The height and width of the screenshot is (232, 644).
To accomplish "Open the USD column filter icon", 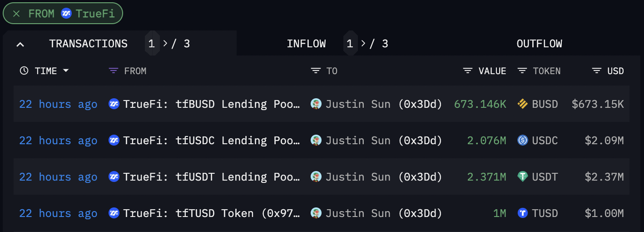I will pyautogui.click(x=597, y=71).
